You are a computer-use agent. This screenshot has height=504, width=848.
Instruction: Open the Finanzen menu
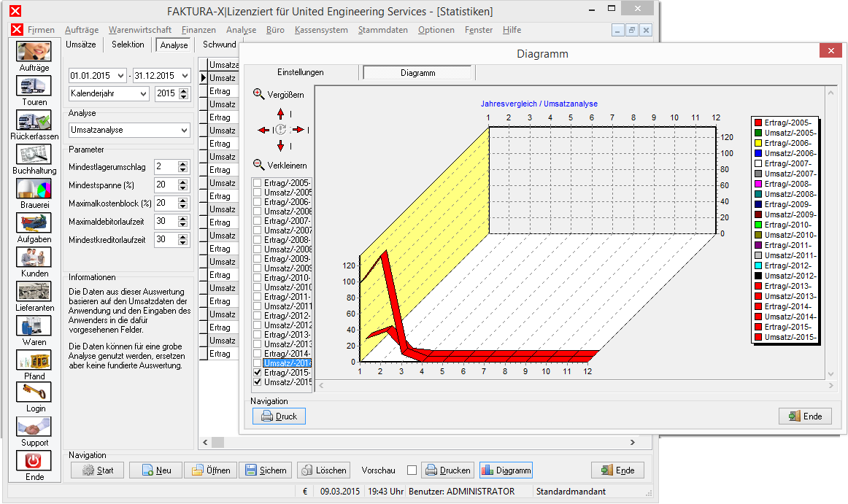pos(198,30)
